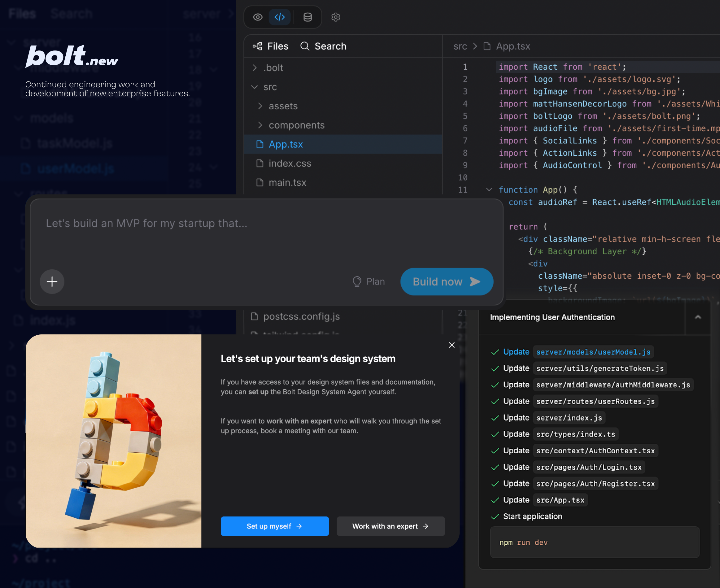Open src/pages/Auth/Register.tsx file chip
Image resolution: width=720 pixels, height=588 pixels.
[x=596, y=483]
